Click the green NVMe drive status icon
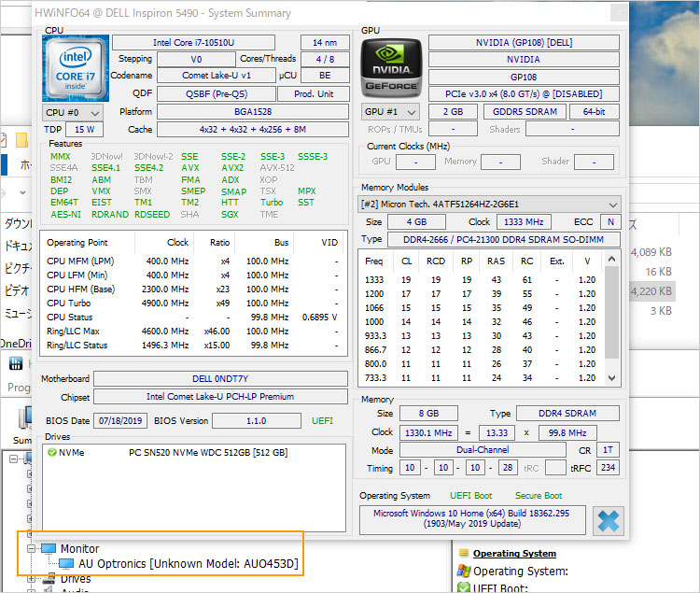Image resolution: width=700 pixels, height=593 pixels. 51,452
